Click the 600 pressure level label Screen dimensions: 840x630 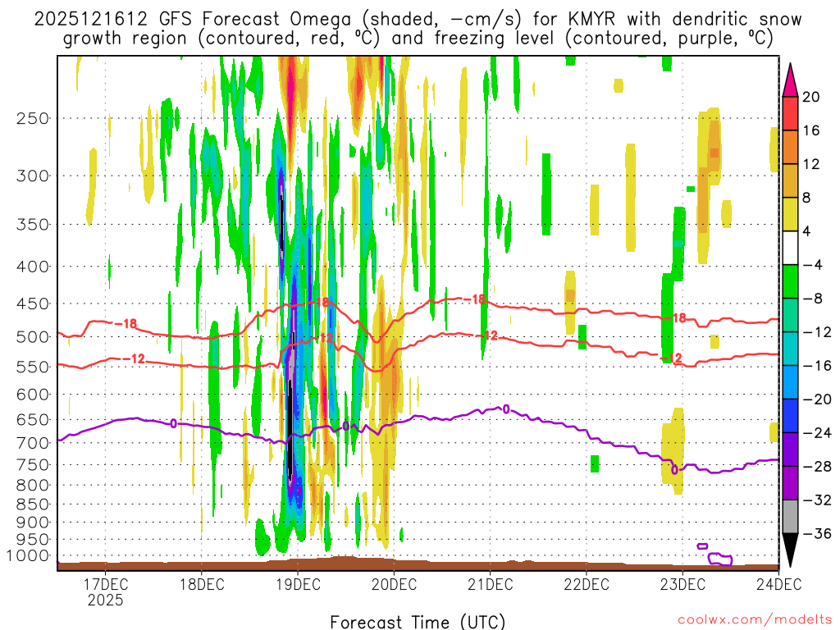coord(32,395)
